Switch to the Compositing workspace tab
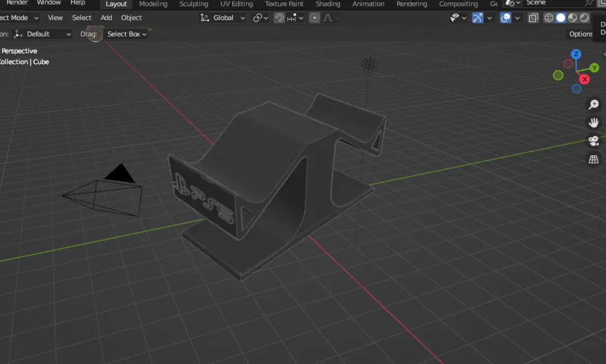This screenshot has width=606, height=364. coord(458,4)
